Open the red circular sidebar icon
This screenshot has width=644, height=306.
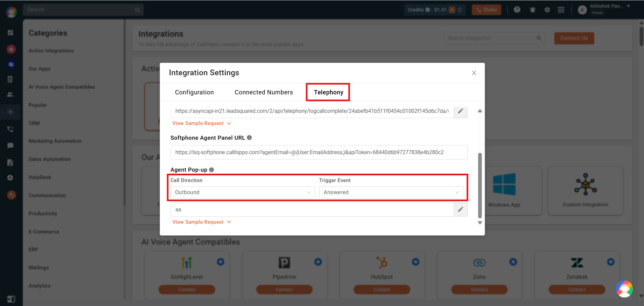point(11,49)
